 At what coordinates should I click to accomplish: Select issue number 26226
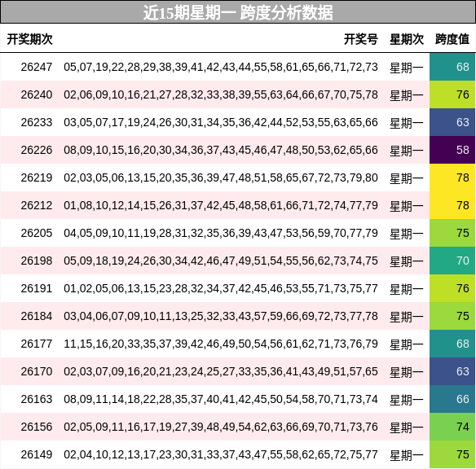(x=37, y=150)
